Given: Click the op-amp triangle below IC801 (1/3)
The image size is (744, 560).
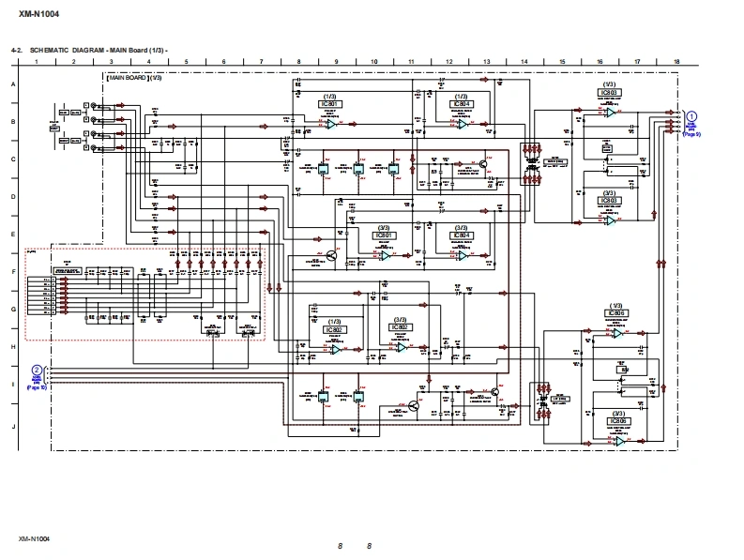Looking at the screenshot, I should (331, 124).
